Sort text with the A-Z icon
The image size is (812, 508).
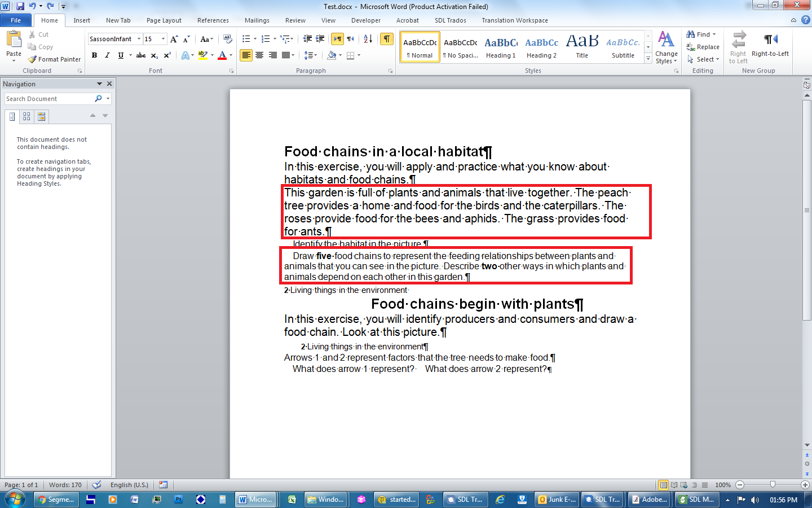[368, 39]
